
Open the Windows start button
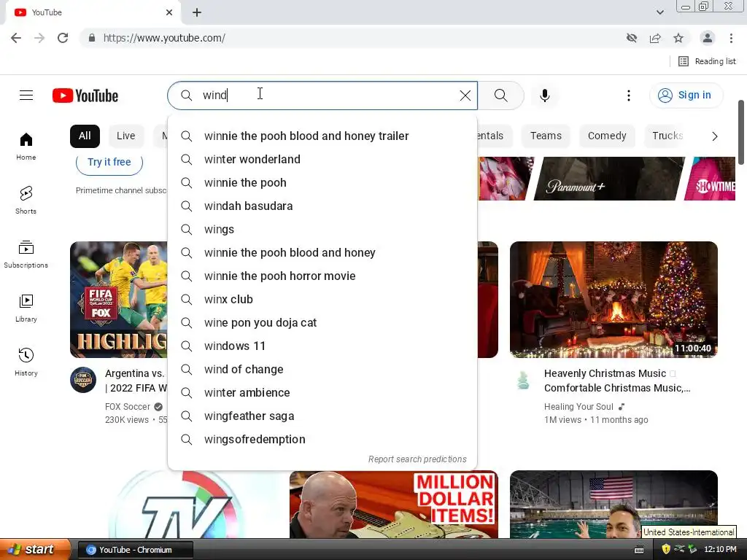[x=35, y=550]
